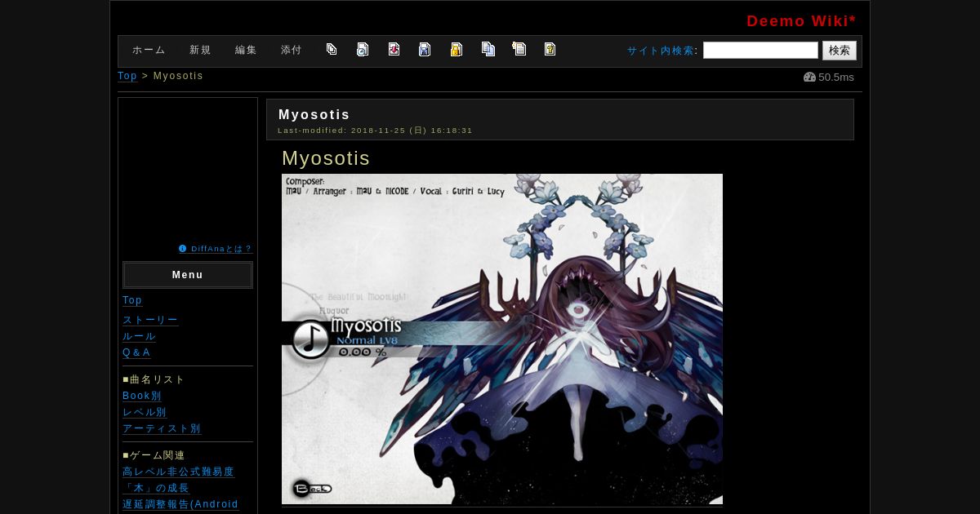
Task: Open the question mark help icon
Action: tap(550, 49)
